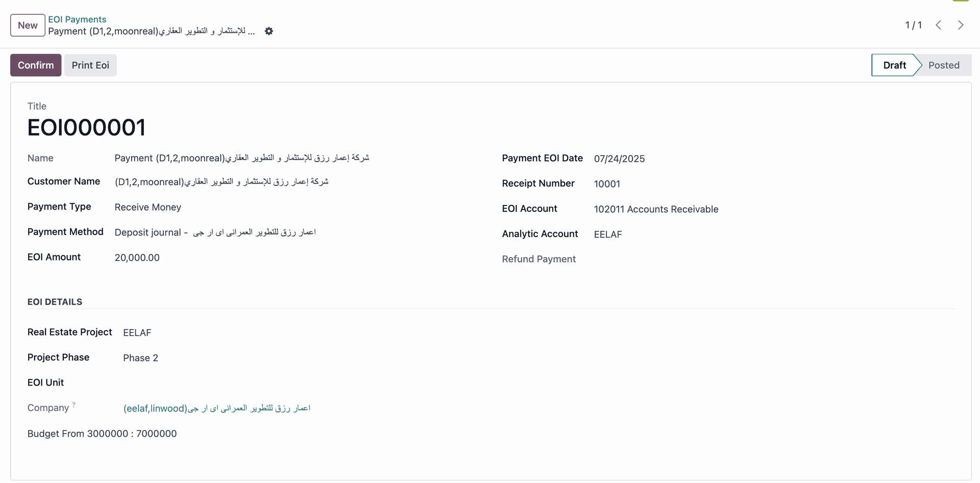Open the Company link eelaf,linwood
980x483 pixels.
coord(217,409)
